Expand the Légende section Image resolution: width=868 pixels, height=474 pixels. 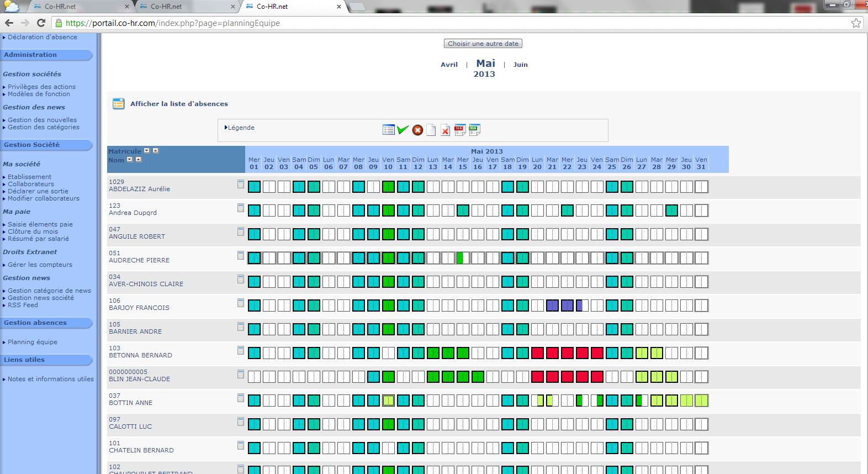click(240, 128)
